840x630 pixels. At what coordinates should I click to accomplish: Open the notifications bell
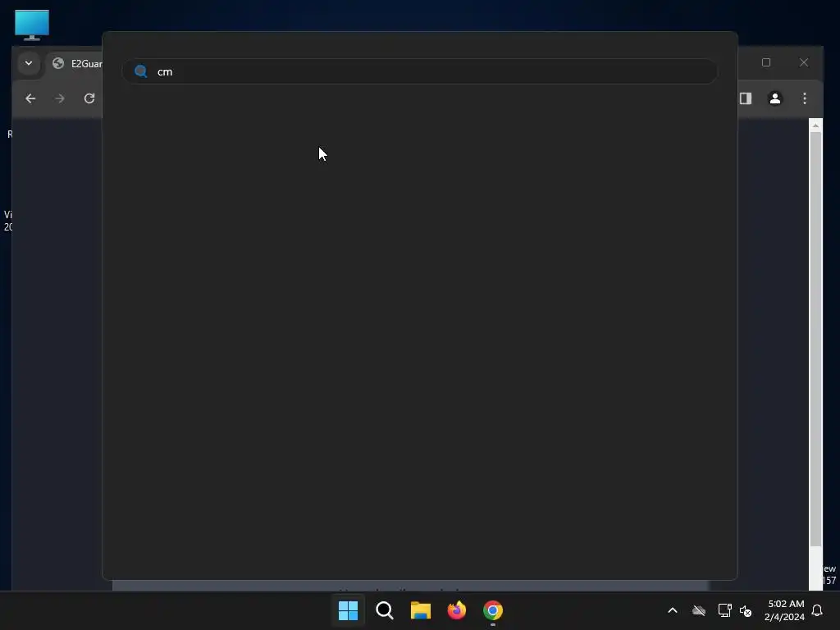click(x=817, y=610)
